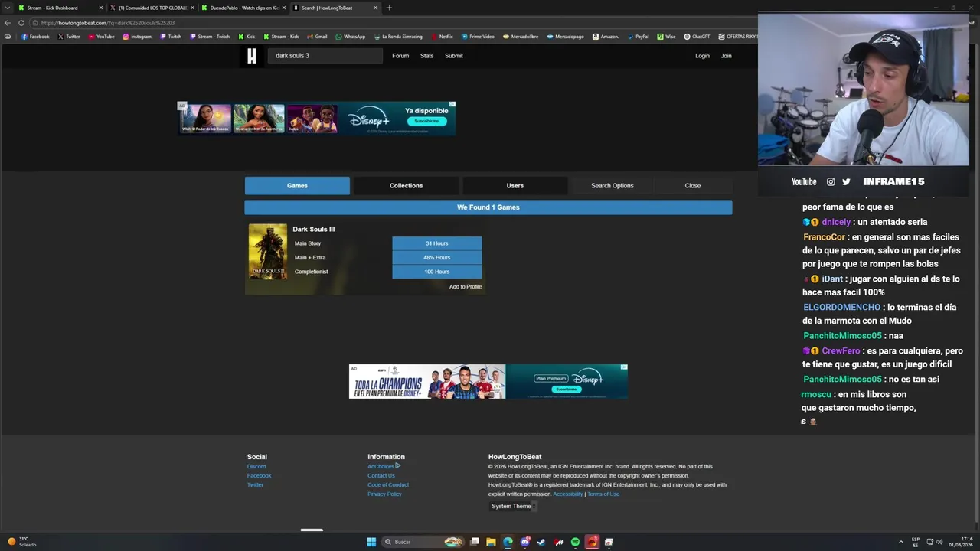Open the Instagram bookmark
980x551 pixels.
click(137, 37)
